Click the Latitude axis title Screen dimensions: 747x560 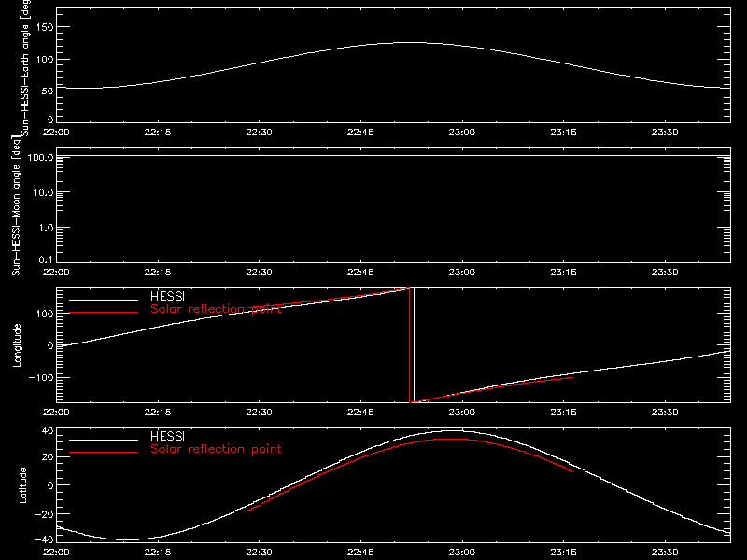[x=22, y=484]
